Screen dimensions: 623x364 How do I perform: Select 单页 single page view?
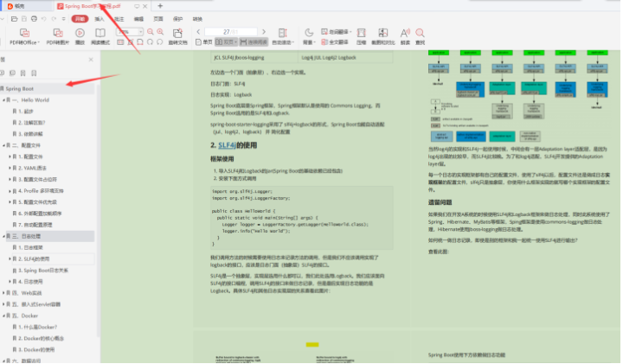[204, 42]
